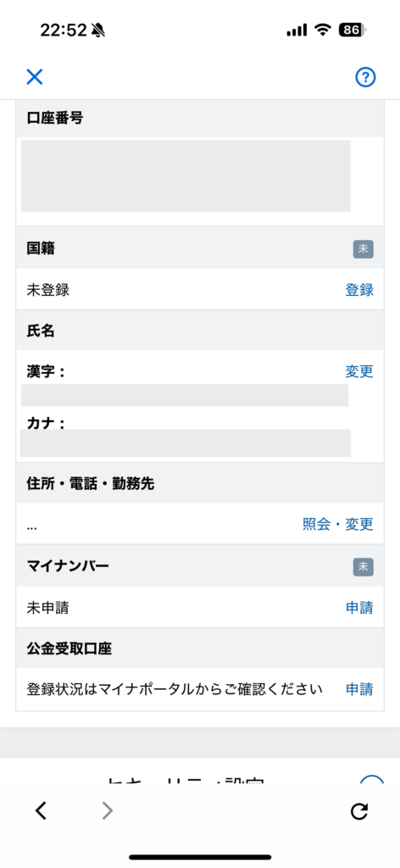Tap 変更 to change the name
This screenshot has width=400, height=868.
(x=359, y=371)
